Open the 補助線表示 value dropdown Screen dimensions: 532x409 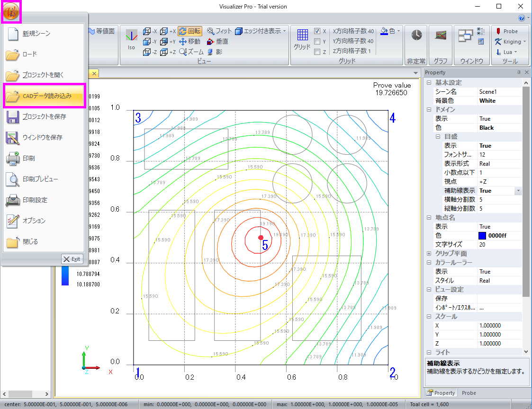(518, 191)
